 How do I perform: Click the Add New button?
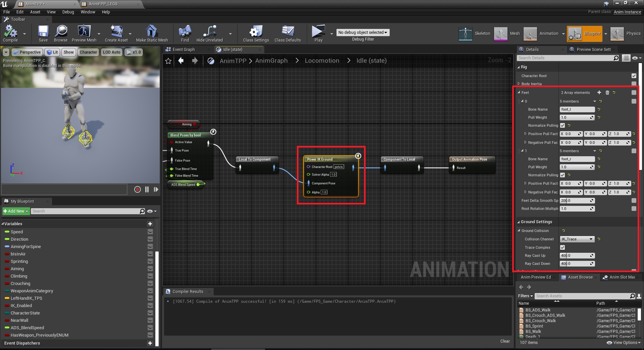pyautogui.click(x=16, y=211)
